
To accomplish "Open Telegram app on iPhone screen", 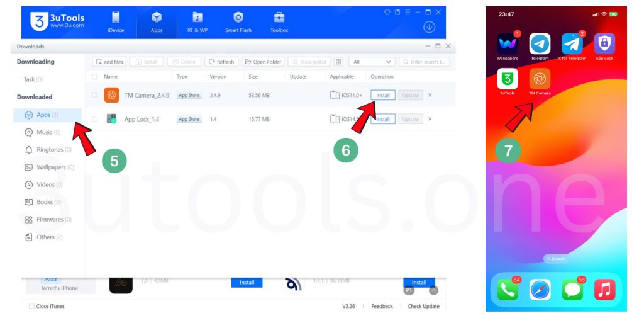I will click(540, 44).
